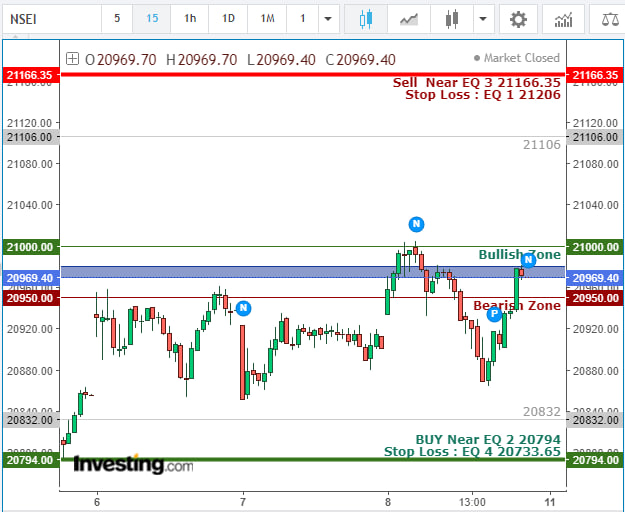Click the right gray 20832.00 label

pyautogui.click(x=596, y=420)
